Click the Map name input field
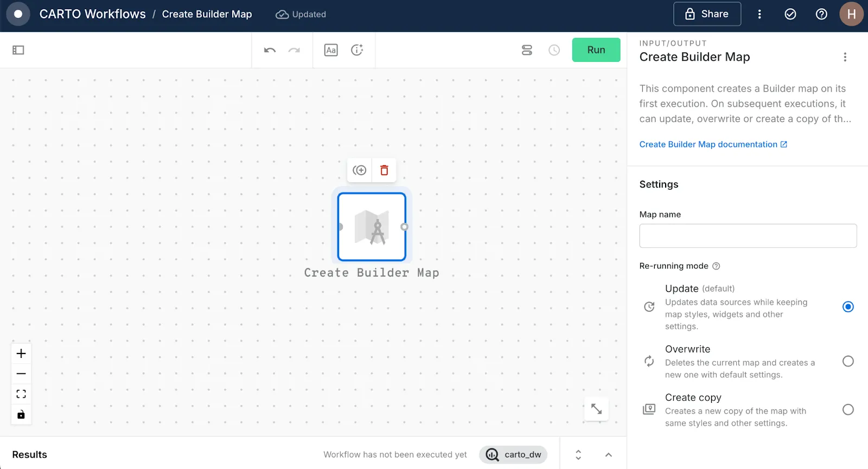Viewport: 868px width, 469px height. pyautogui.click(x=748, y=236)
